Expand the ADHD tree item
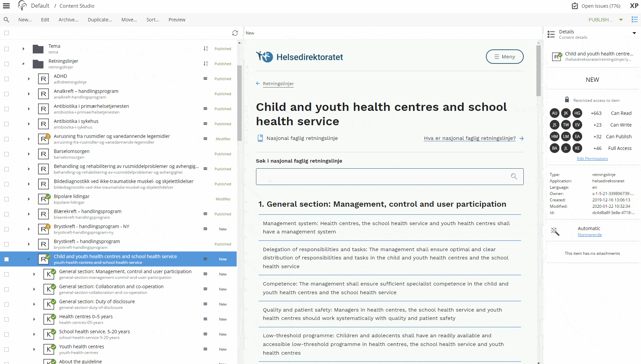641x364 pixels. pyautogui.click(x=29, y=79)
